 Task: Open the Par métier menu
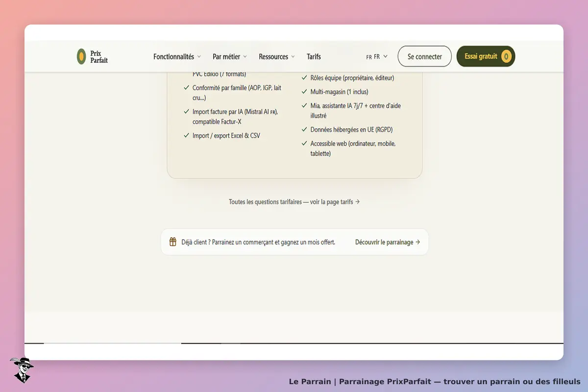tap(230, 57)
